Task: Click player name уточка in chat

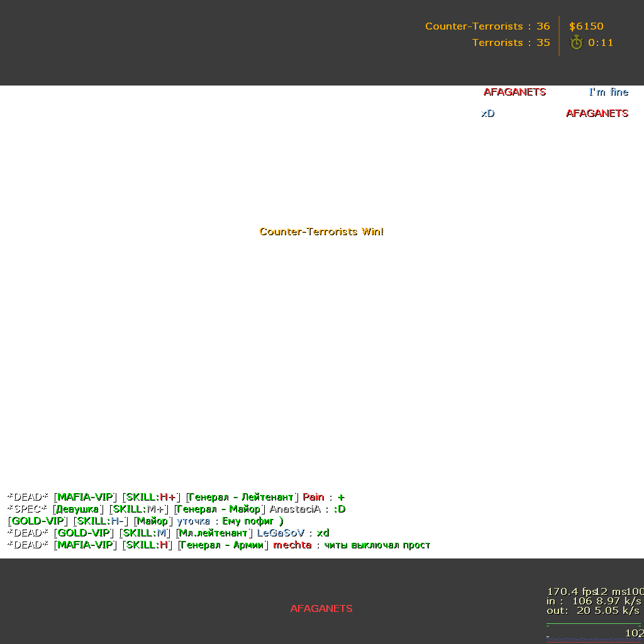Action: tap(193, 521)
